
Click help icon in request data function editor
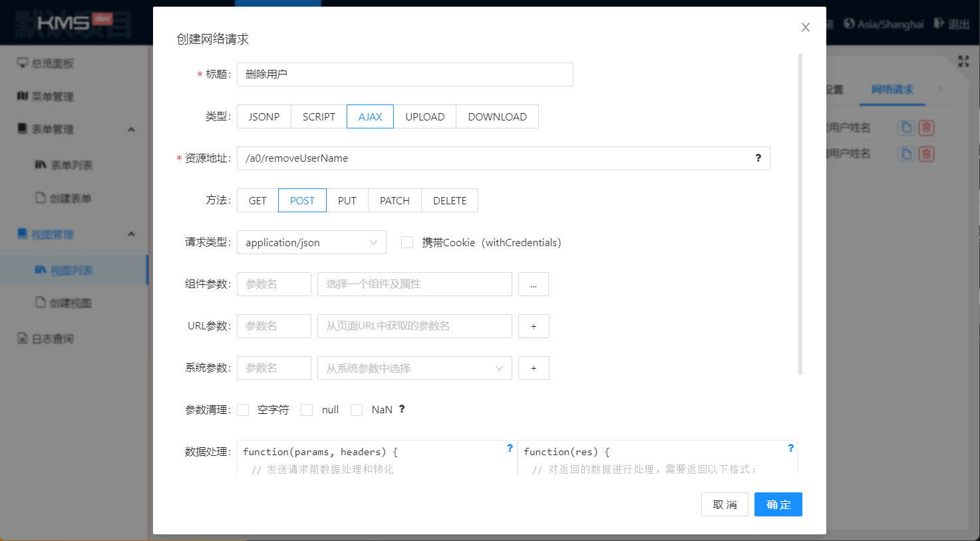pos(510,449)
